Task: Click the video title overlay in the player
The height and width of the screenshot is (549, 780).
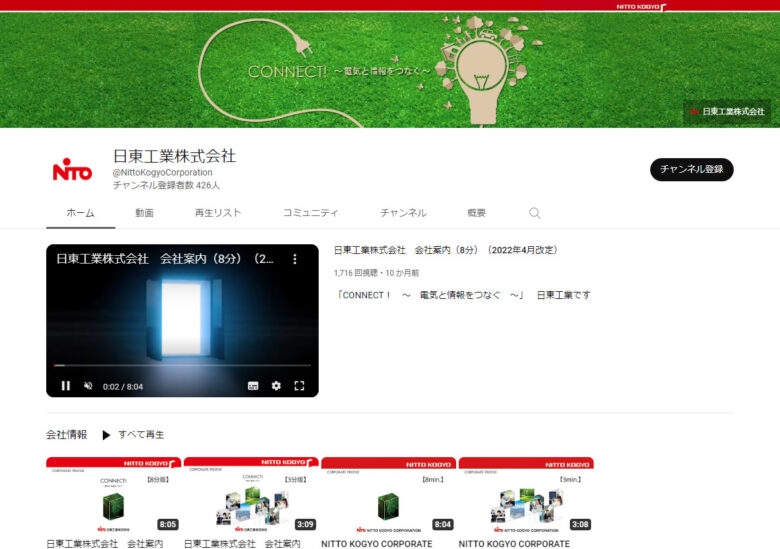Action: pyautogui.click(x=165, y=259)
